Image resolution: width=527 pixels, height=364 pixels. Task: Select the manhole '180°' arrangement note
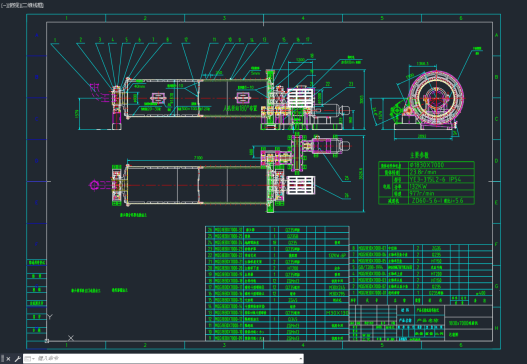point(240,109)
